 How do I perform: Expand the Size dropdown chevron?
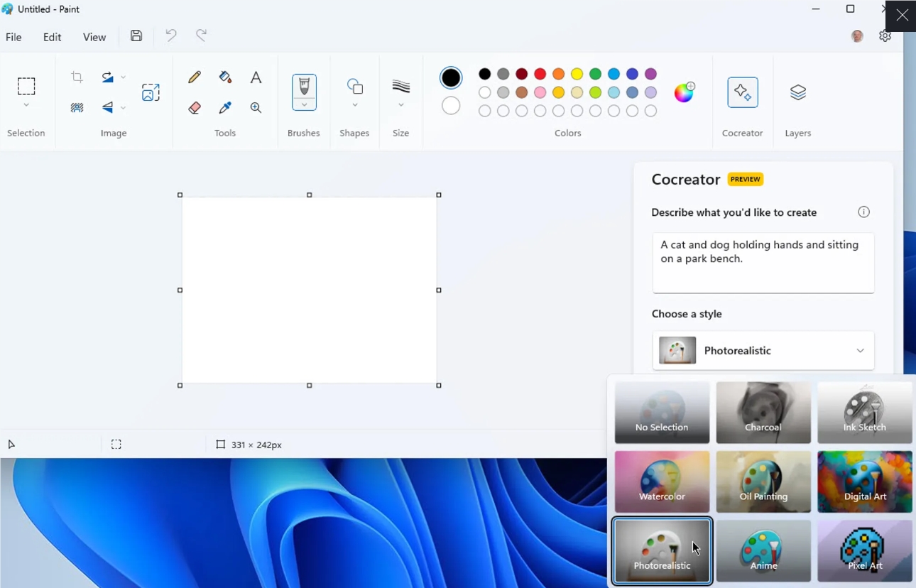tap(401, 106)
